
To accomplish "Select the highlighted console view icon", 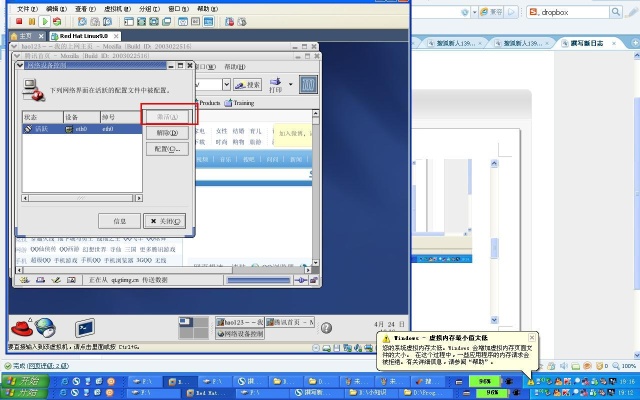I will (x=209, y=22).
